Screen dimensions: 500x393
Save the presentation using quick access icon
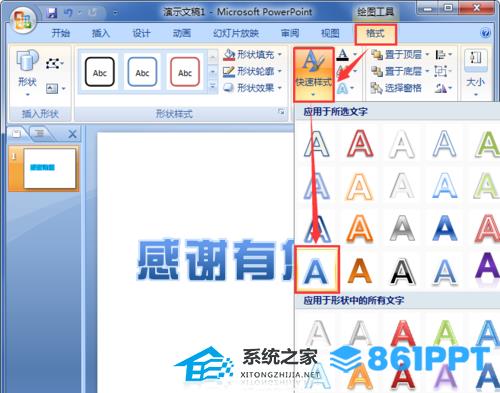click(52, 13)
